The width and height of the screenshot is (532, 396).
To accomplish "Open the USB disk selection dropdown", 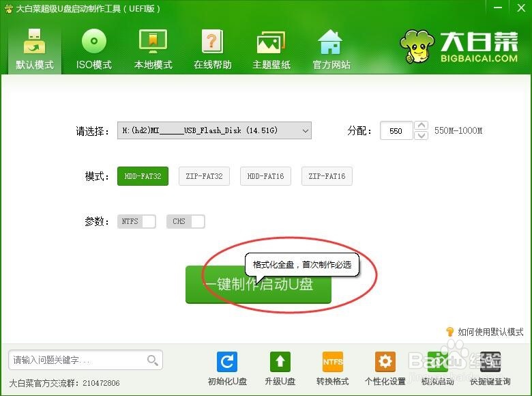I will coord(214,130).
